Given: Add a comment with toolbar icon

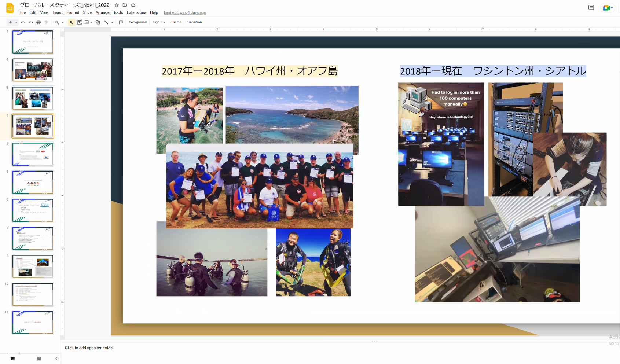Looking at the screenshot, I should (x=121, y=22).
